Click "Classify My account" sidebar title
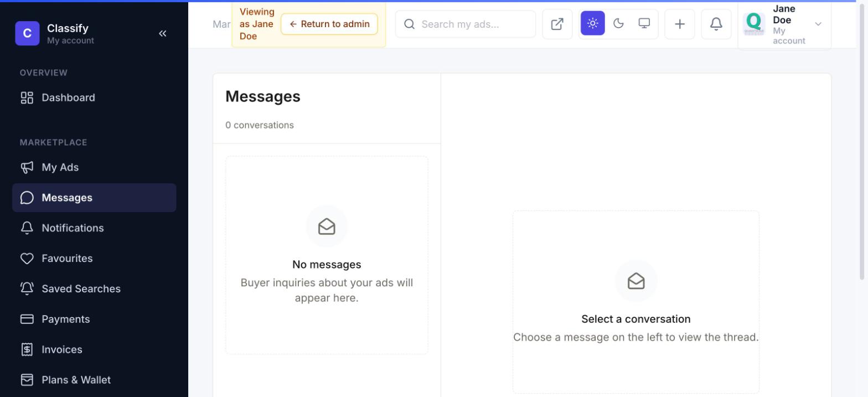The height and width of the screenshot is (397, 868). pyautogui.click(x=70, y=33)
